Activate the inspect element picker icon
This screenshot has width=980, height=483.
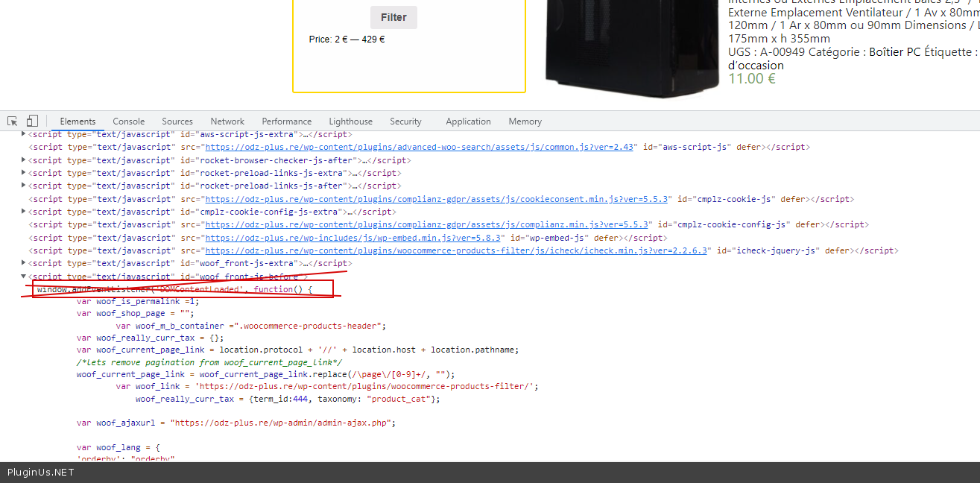(x=13, y=121)
